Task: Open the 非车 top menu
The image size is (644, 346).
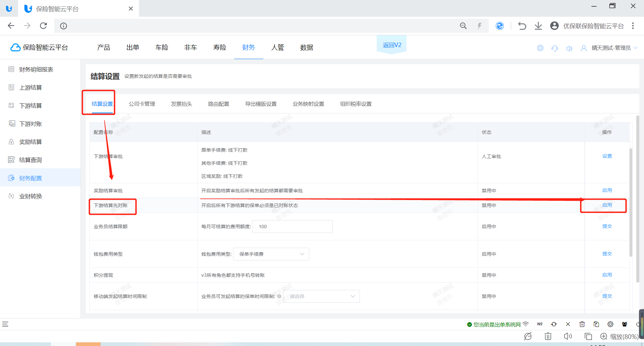Action: click(191, 47)
